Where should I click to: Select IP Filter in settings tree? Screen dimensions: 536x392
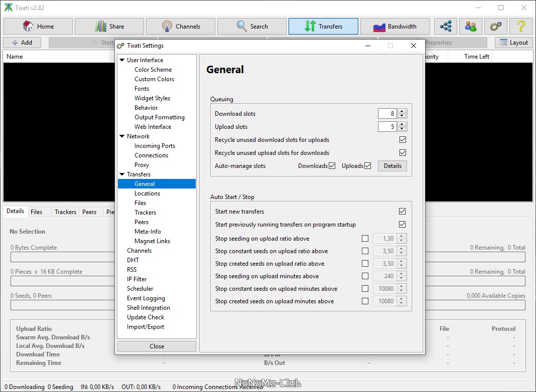(137, 279)
